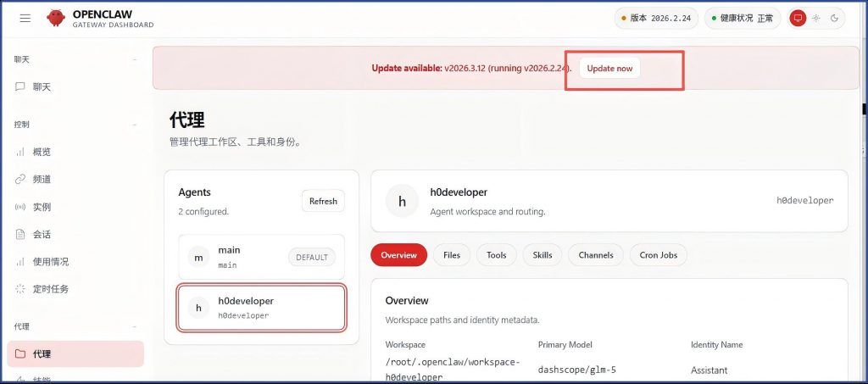
Task: Open the hamburger menu in the header
Action: (25, 18)
